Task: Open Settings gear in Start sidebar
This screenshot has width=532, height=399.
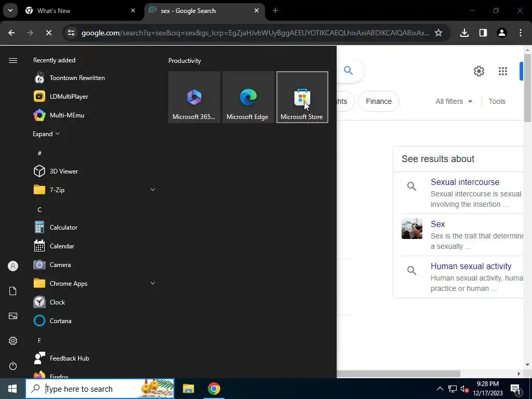Action: pyautogui.click(x=13, y=341)
